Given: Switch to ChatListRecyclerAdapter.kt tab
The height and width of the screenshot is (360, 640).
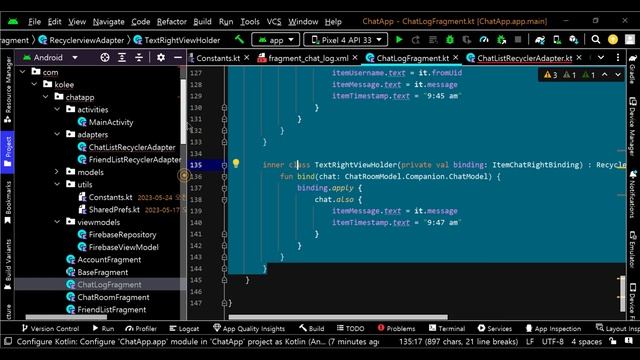Looking at the screenshot, I should point(524,58).
